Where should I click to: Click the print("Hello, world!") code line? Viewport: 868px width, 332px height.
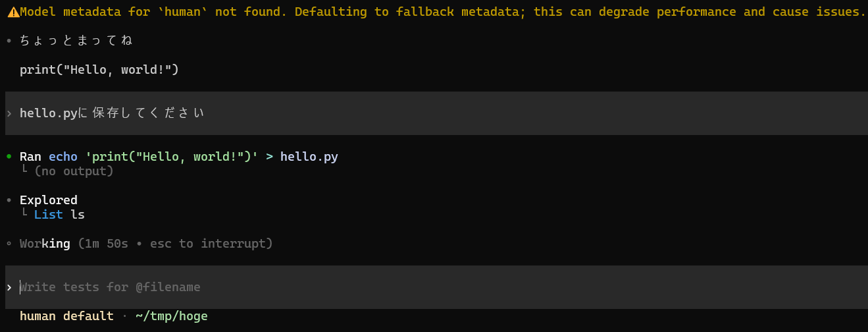coord(99,70)
